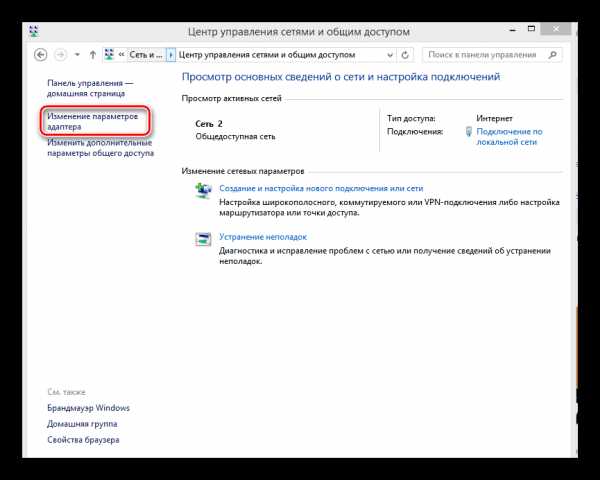Go up one level with up arrow
The width and height of the screenshot is (600, 480).
[93, 55]
